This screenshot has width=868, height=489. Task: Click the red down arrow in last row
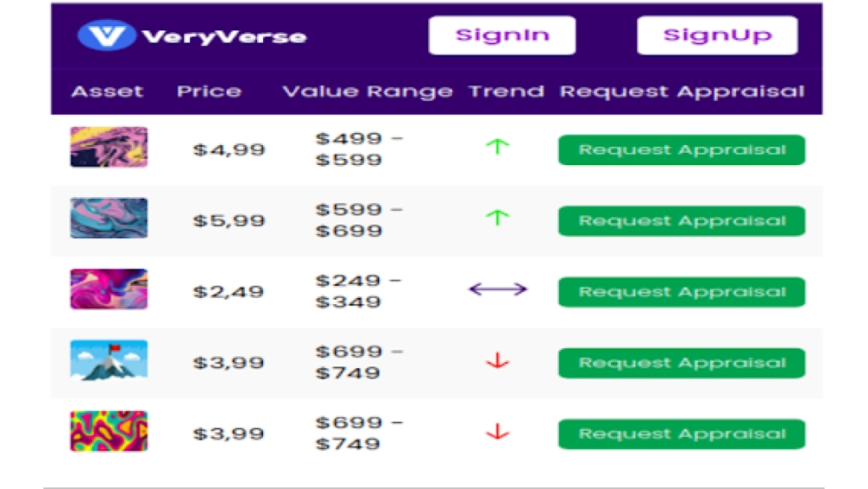pos(497,432)
